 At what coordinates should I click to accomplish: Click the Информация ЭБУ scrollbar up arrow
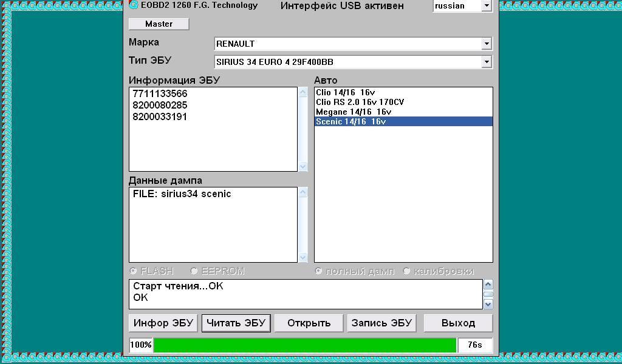click(303, 92)
